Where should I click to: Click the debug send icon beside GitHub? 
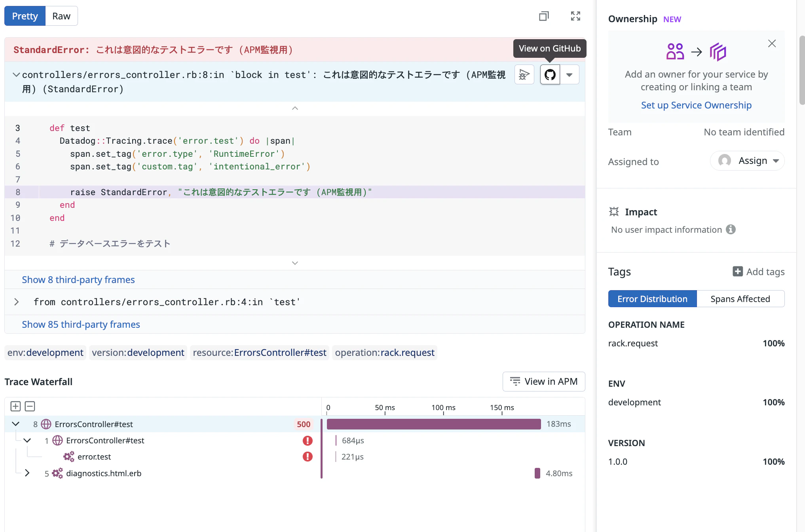pyautogui.click(x=524, y=74)
